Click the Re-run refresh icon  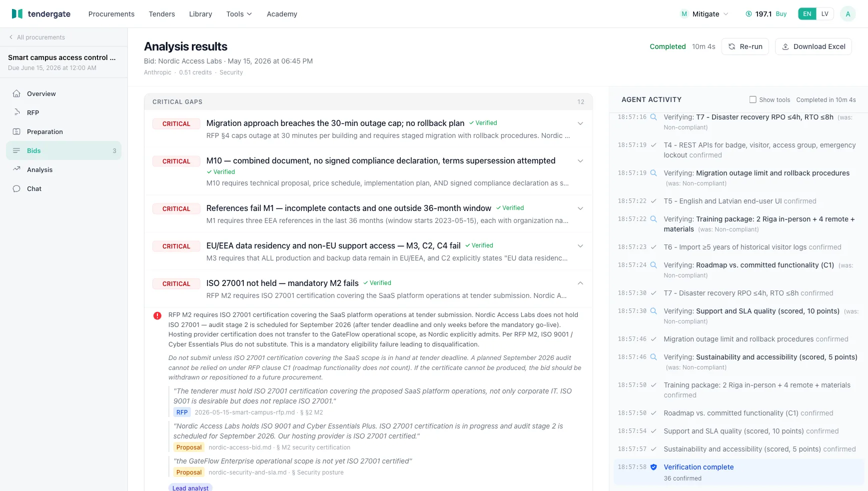[732, 46]
